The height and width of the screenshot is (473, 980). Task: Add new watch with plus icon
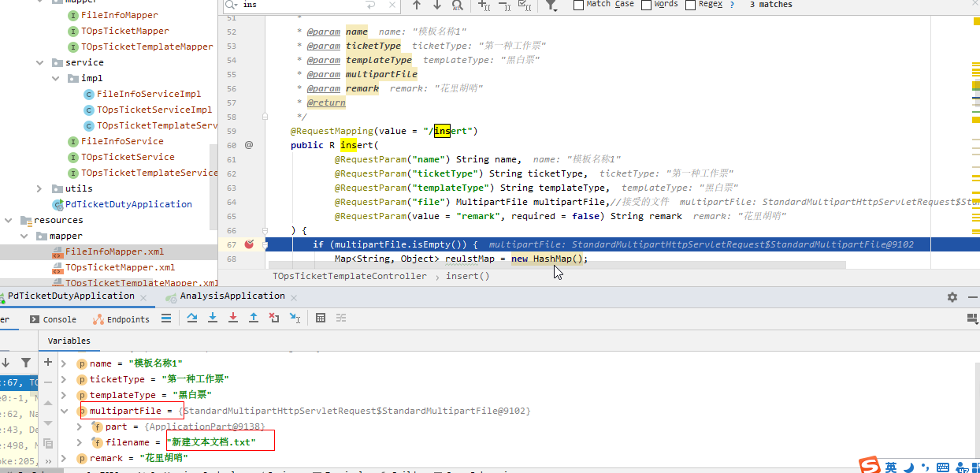coord(48,362)
